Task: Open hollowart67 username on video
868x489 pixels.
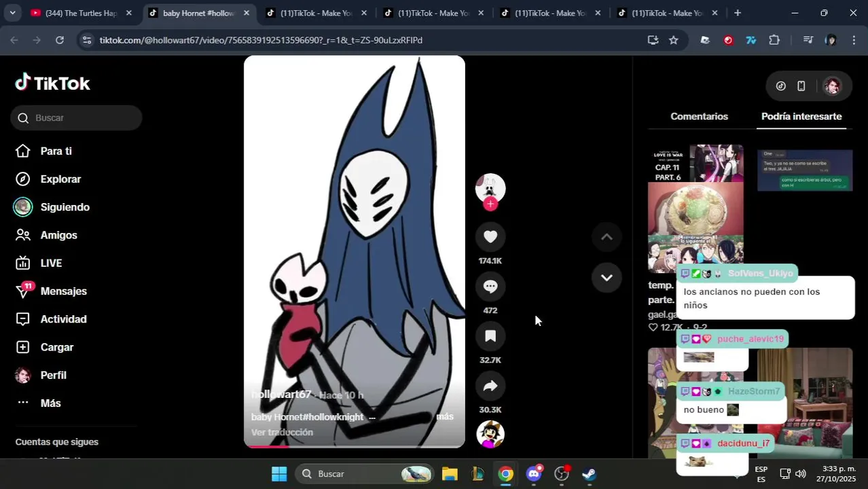Action: coord(281,395)
